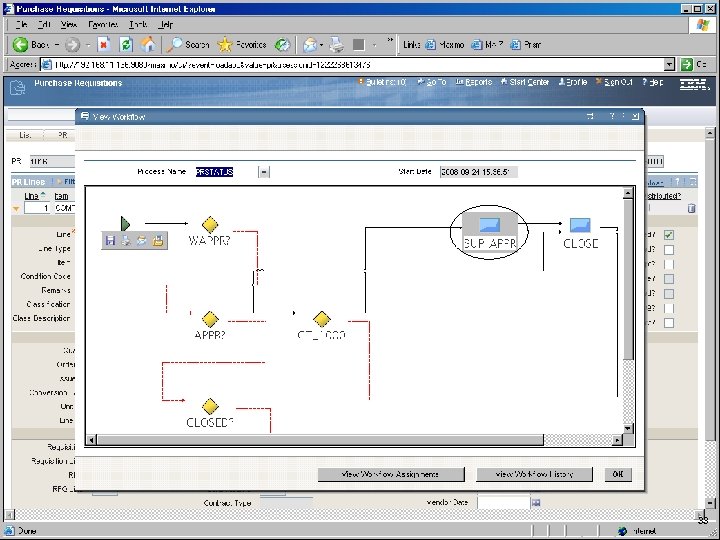The height and width of the screenshot is (540, 720).
Task: Open the browser Help menu
Action: tap(166, 24)
